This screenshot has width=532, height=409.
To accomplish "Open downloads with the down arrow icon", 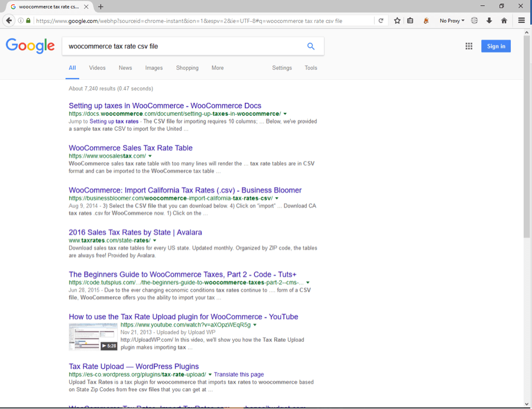I will tap(489, 21).
